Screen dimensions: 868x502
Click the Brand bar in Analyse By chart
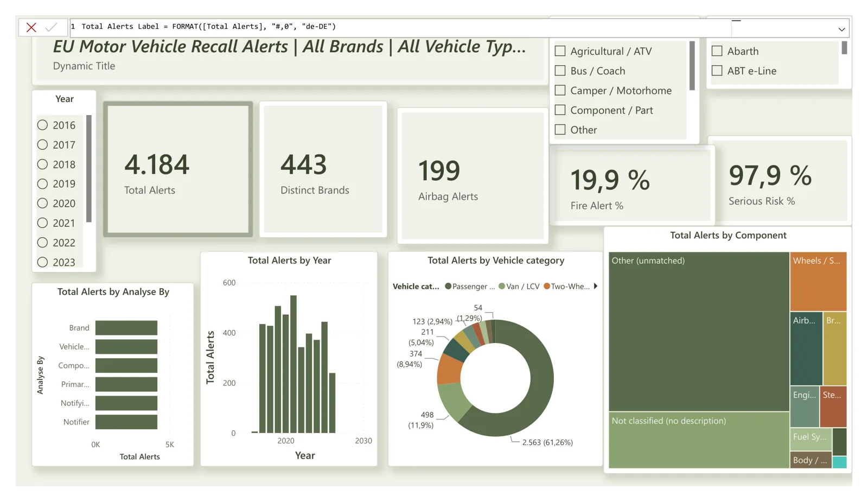126,328
